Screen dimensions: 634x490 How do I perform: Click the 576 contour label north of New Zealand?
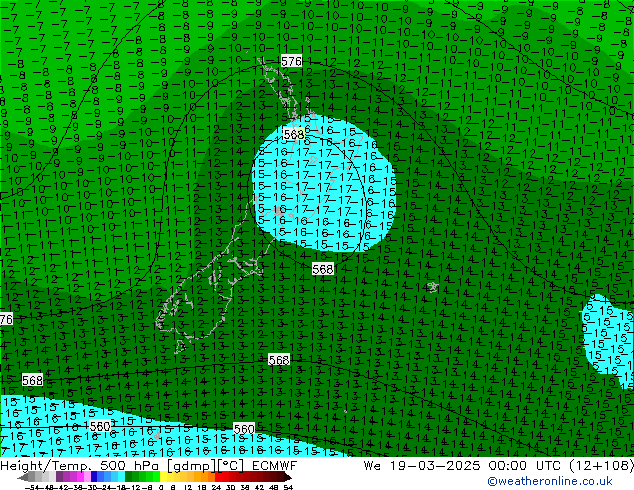coord(292,61)
